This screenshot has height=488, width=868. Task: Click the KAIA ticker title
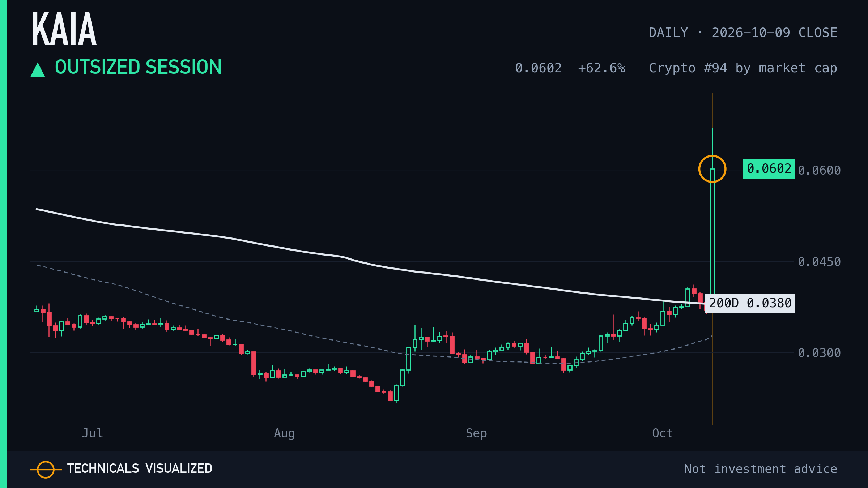pos(64,29)
